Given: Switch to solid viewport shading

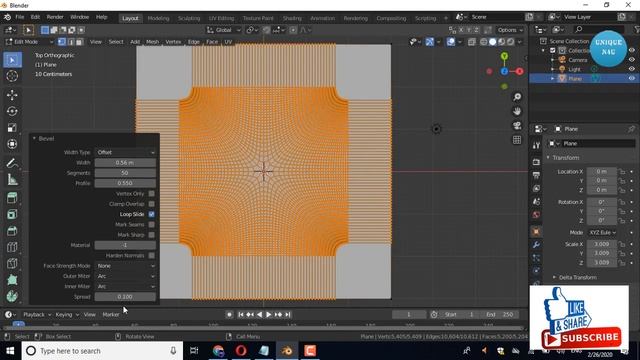Looking at the screenshot, I should click(x=493, y=42).
